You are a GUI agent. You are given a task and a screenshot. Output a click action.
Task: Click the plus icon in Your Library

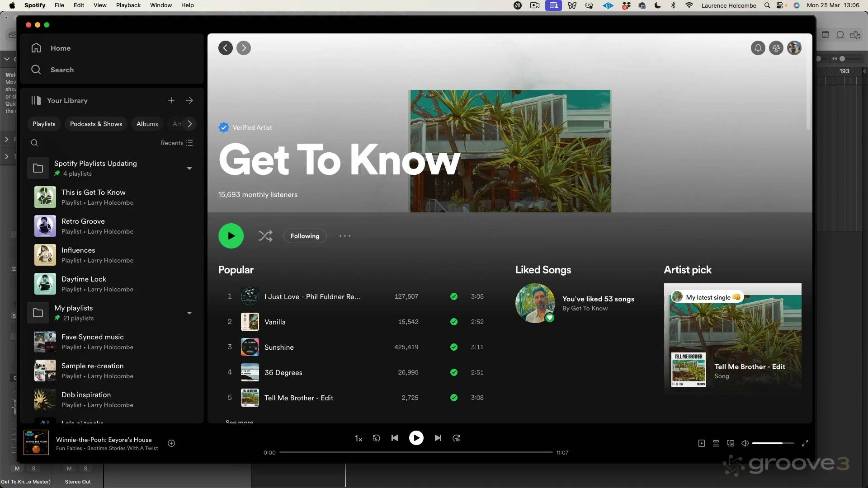[171, 100]
